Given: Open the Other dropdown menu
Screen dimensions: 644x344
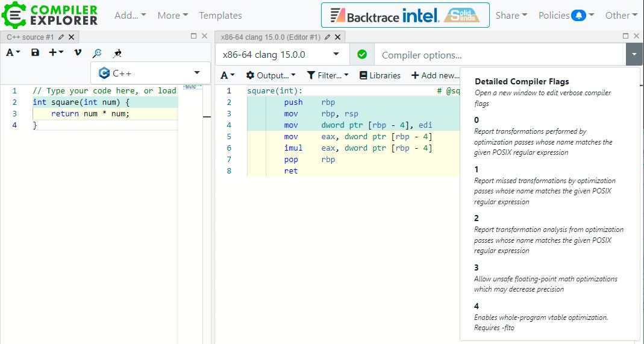Looking at the screenshot, I should pos(621,15).
